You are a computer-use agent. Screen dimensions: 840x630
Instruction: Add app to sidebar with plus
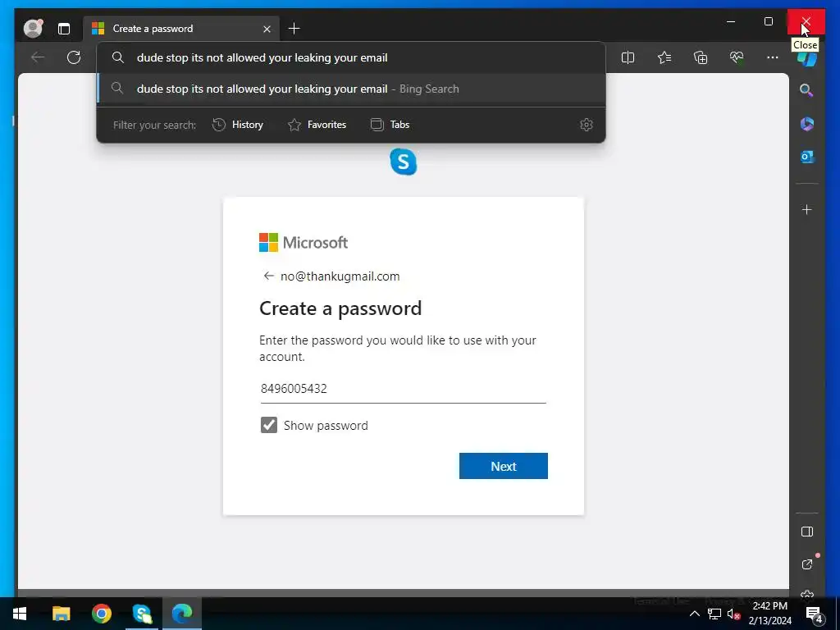[x=807, y=209]
